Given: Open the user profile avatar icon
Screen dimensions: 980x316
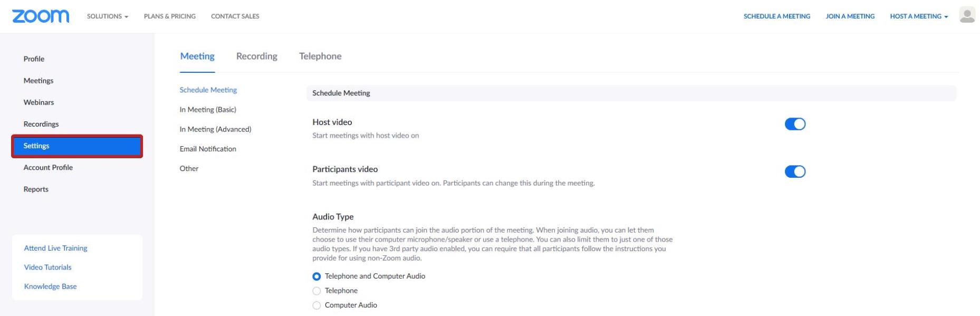Looking at the screenshot, I should point(967,15).
